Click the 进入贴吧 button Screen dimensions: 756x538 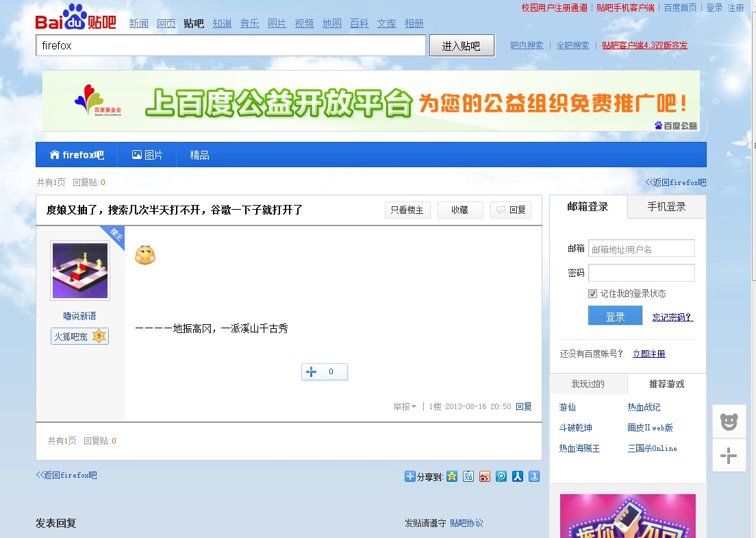coord(462,45)
